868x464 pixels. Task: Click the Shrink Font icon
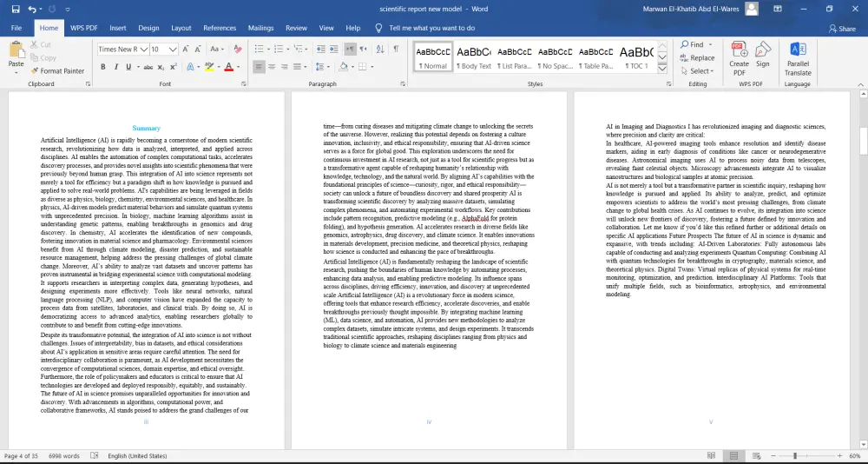point(198,50)
